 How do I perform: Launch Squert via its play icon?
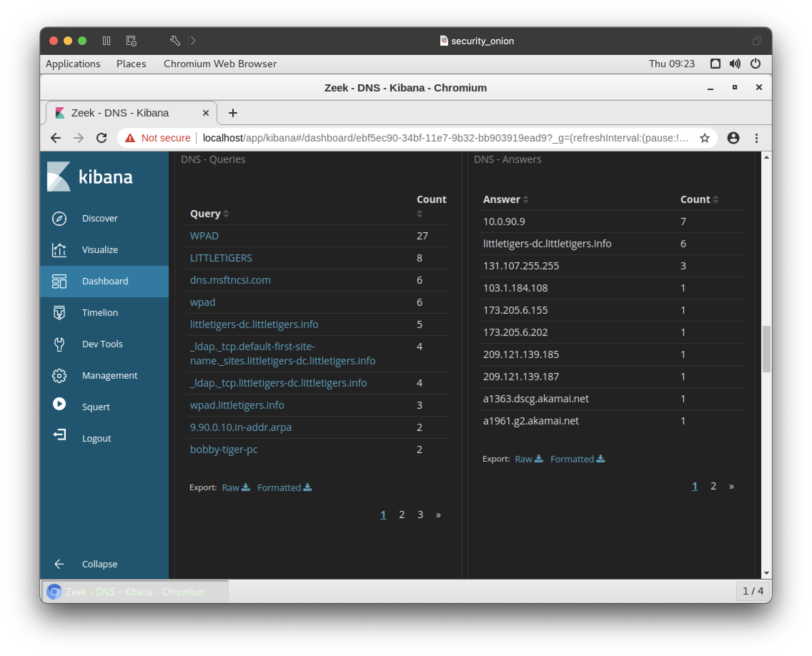(59, 404)
